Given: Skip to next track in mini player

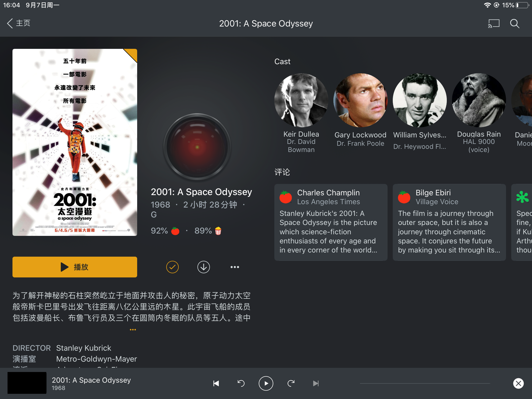Looking at the screenshot, I should (x=316, y=383).
